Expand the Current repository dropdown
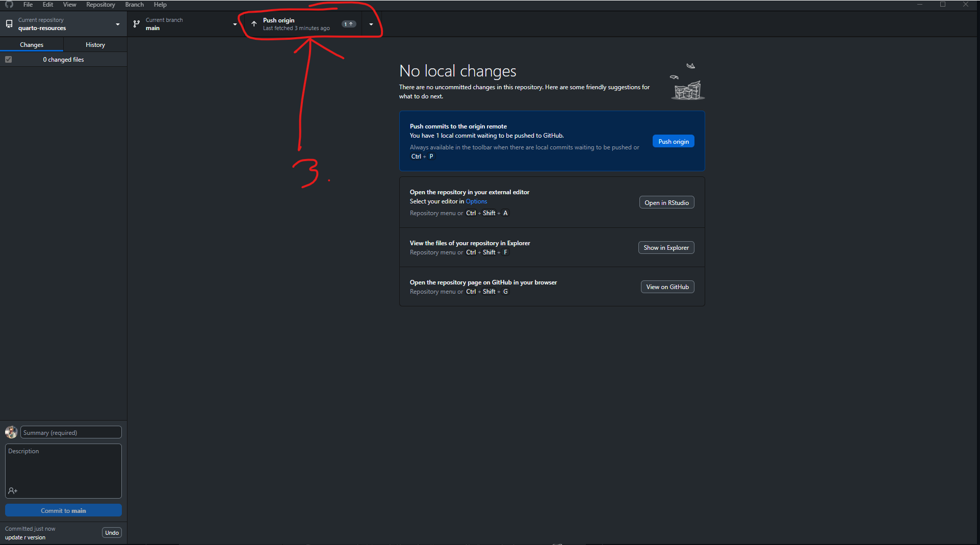 point(118,24)
